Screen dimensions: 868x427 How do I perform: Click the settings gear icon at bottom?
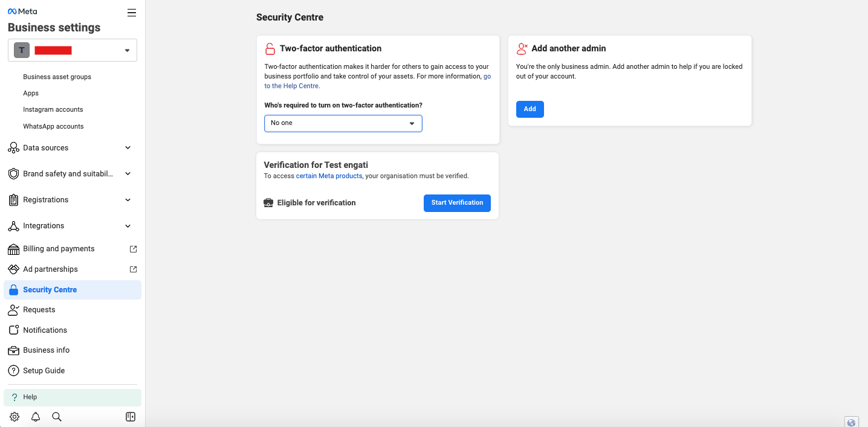(15, 417)
